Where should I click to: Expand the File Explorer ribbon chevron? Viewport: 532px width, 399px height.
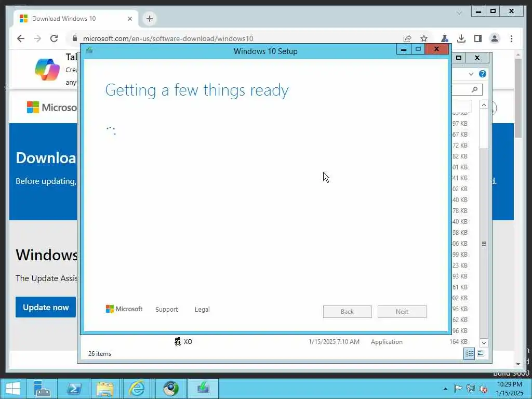(471, 74)
